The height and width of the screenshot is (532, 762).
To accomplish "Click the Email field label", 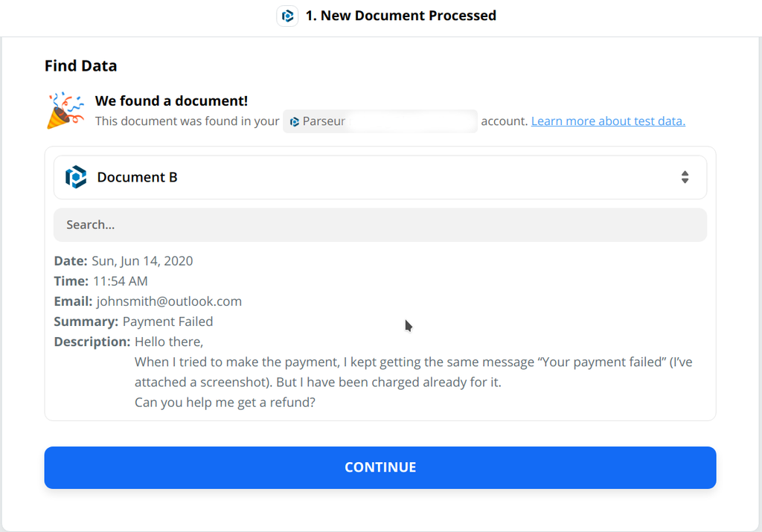I will 73,301.
